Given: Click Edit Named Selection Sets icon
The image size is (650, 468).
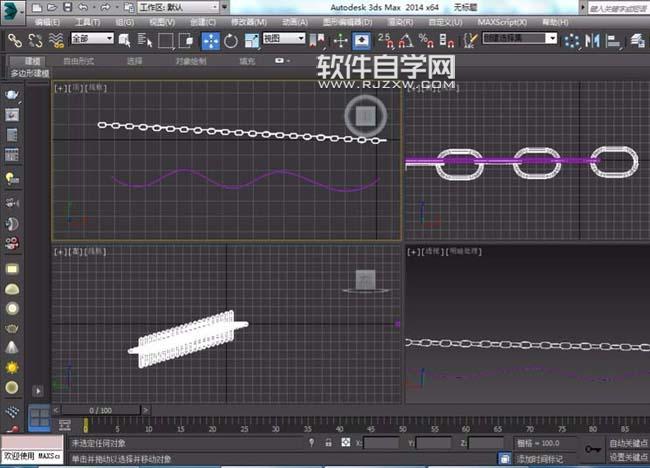Looking at the screenshot, I should coord(470,41).
